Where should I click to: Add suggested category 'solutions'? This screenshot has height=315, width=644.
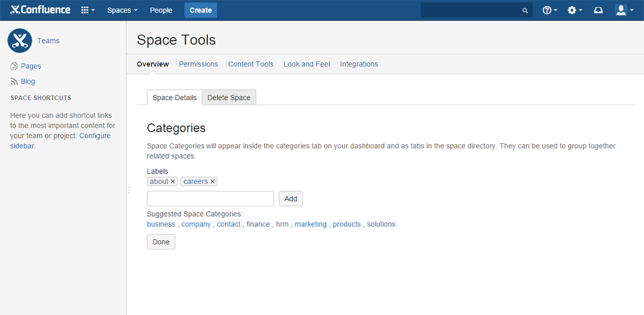pos(381,224)
